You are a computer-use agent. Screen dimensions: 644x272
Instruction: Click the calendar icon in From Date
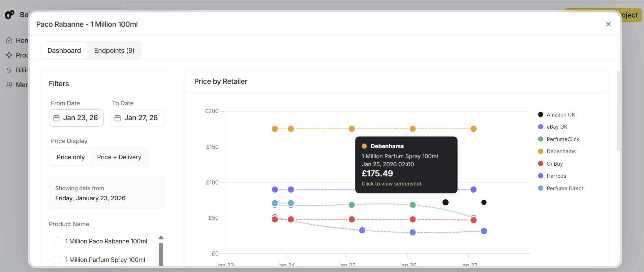point(57,118)
